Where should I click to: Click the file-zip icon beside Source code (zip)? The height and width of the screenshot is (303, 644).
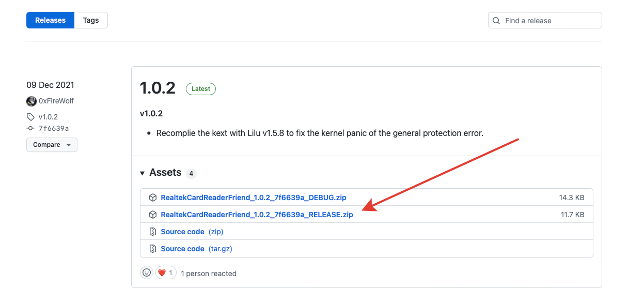(x=153, y=232)
